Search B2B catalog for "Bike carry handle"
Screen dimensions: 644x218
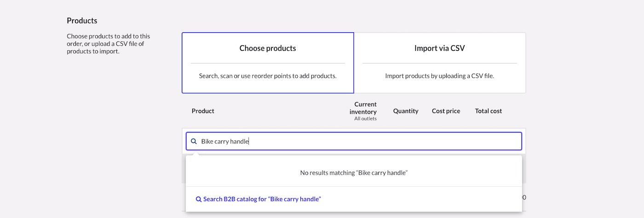[259, 199]
